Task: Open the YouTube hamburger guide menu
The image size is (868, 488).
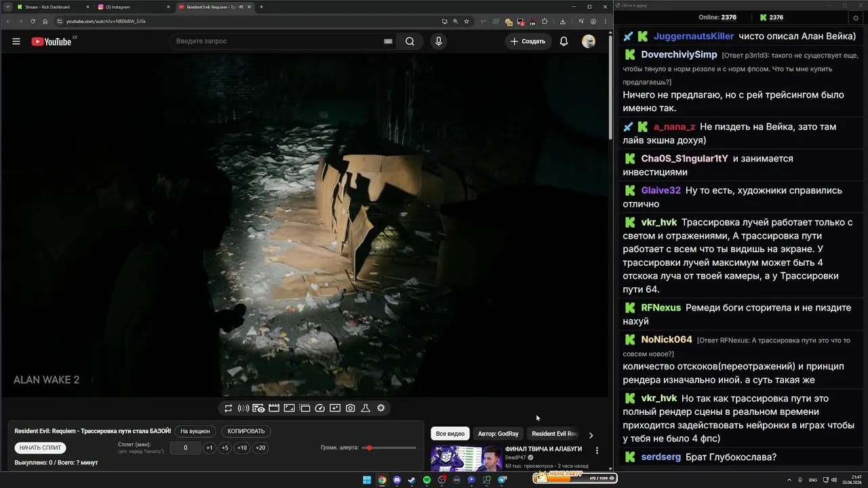Action: [16, 41]
